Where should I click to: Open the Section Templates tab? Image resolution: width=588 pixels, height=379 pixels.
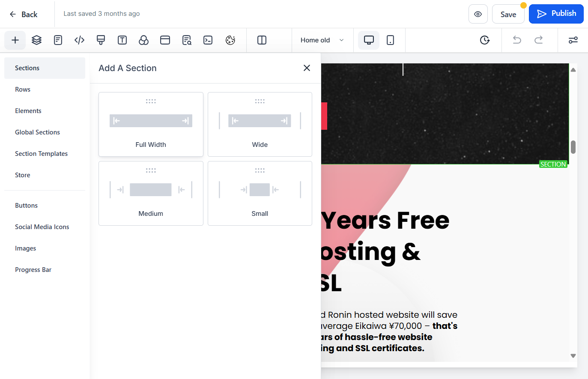click(45, 154)
